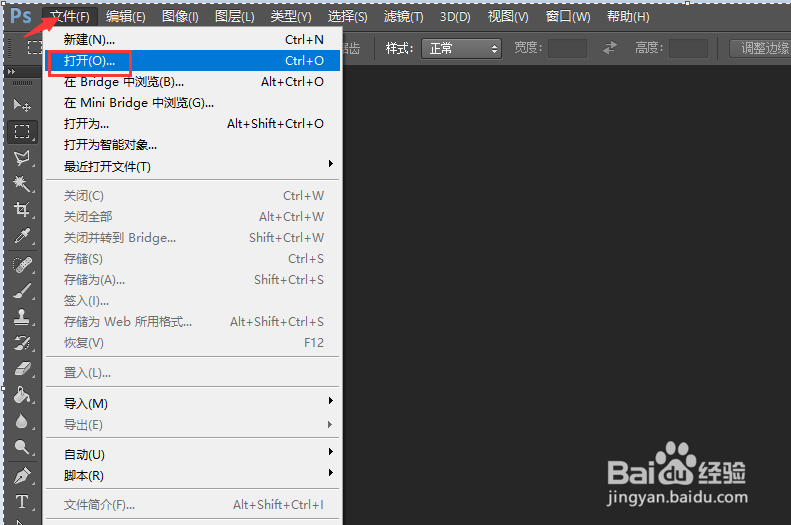Open the 图像(I) menu
Viewport: 791px width, 525px height.
click(180, 17)
